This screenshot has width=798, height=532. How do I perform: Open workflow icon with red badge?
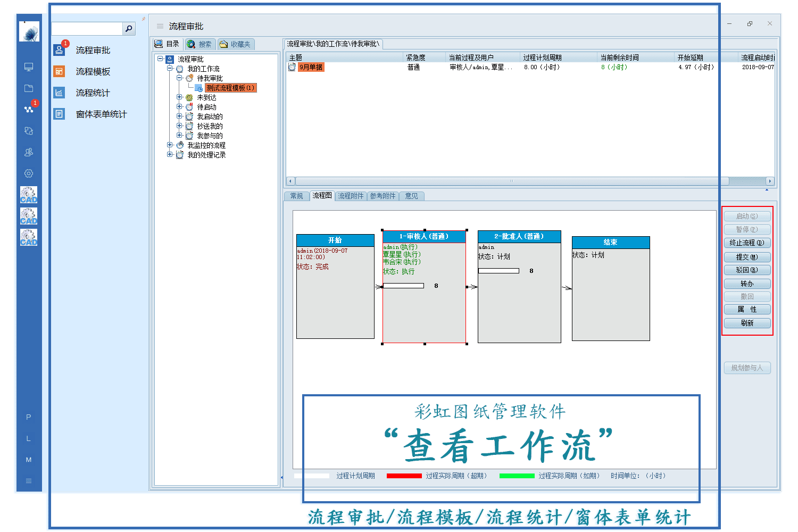pos(29,109)
